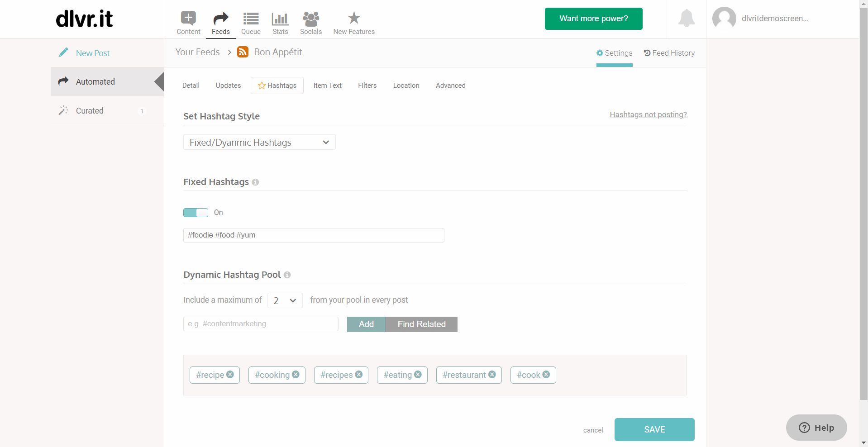
Task: Open the Help widget button
Action: [x=816, y=428]
